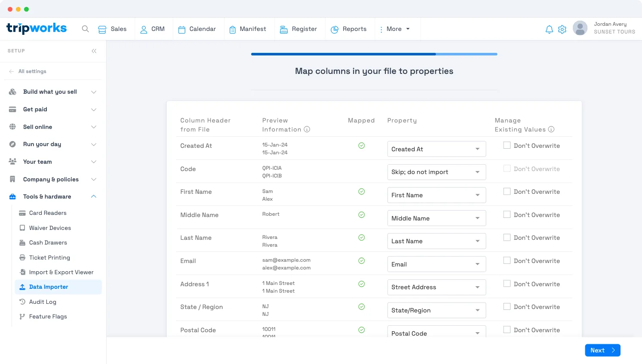Image resolution: width=642 pixels, height=364 pixels.
Task: Check Don't Overwrite for First Name
Action: click(507, 191)
